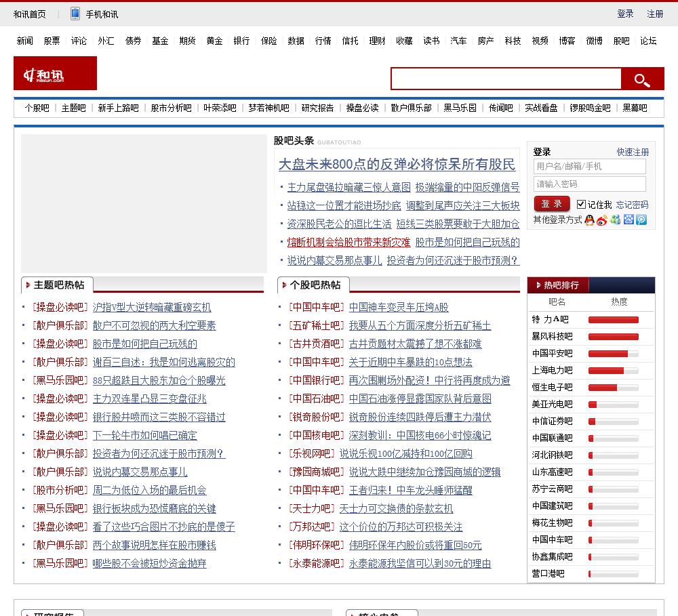
Task: Click the [股市分析吧] board tag
Action: coord(60,490)
